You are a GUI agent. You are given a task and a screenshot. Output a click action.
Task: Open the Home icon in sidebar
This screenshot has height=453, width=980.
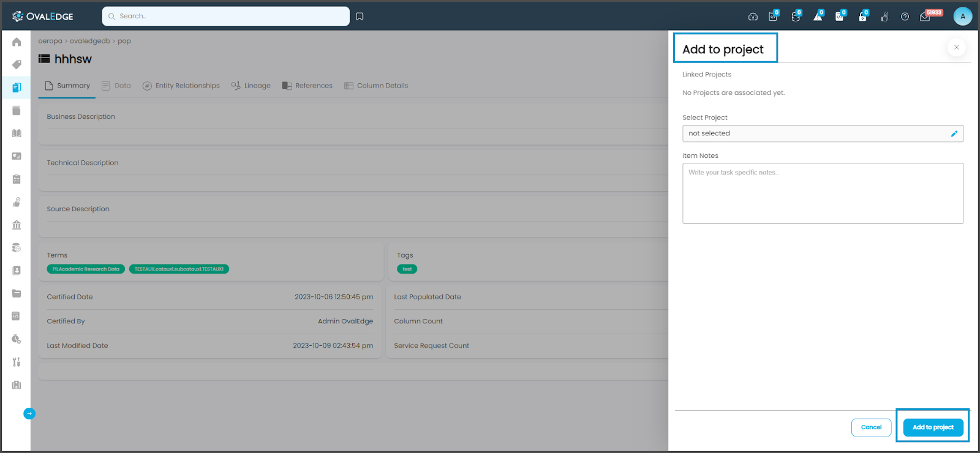pos(17,42)
